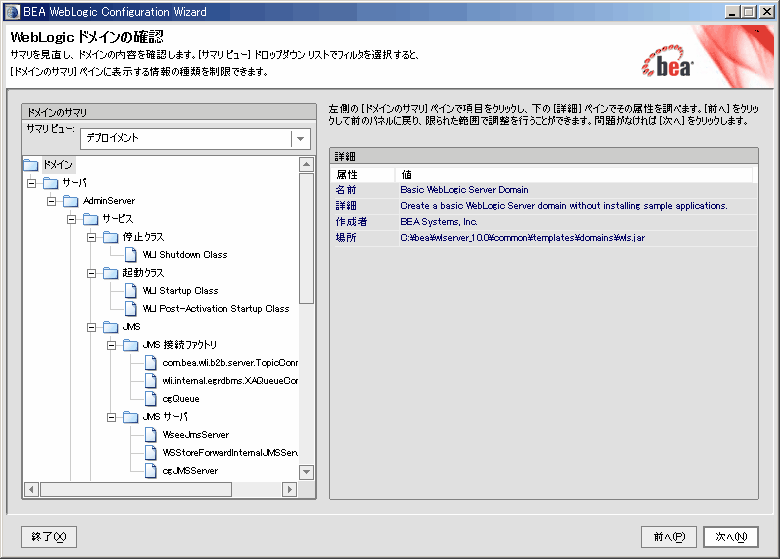Click the BEA title bar application icon
780x559 pixels.
tap(12, 12)
